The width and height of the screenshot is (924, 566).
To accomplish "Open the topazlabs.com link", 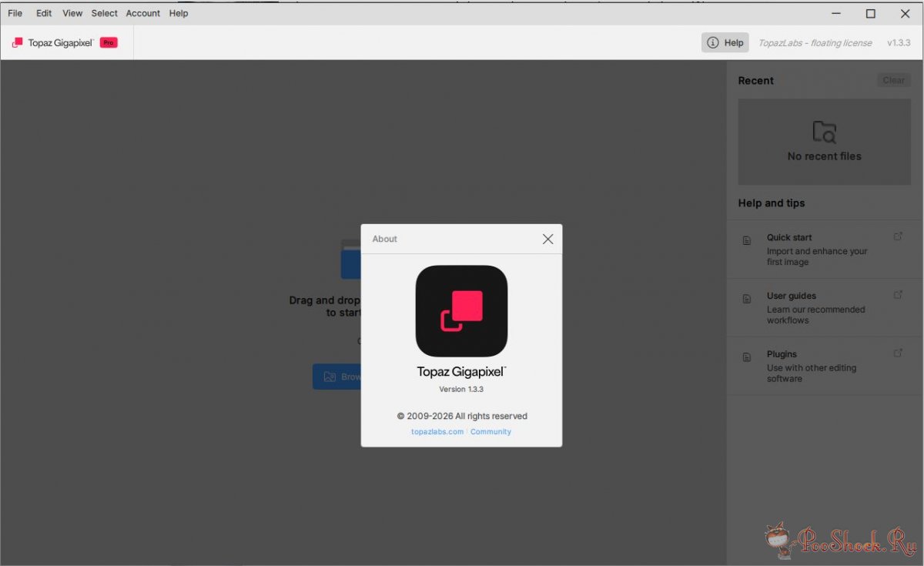I will [x=437, y=432].
